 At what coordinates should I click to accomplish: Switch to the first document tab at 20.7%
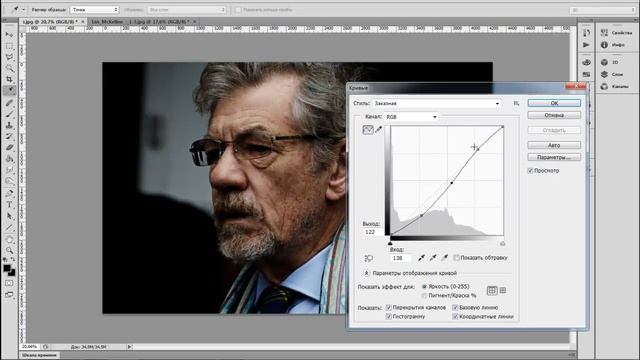tap(50, 21)
